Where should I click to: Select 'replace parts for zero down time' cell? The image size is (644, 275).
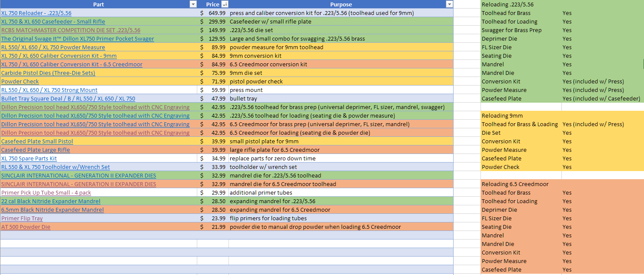click(341, 158)
